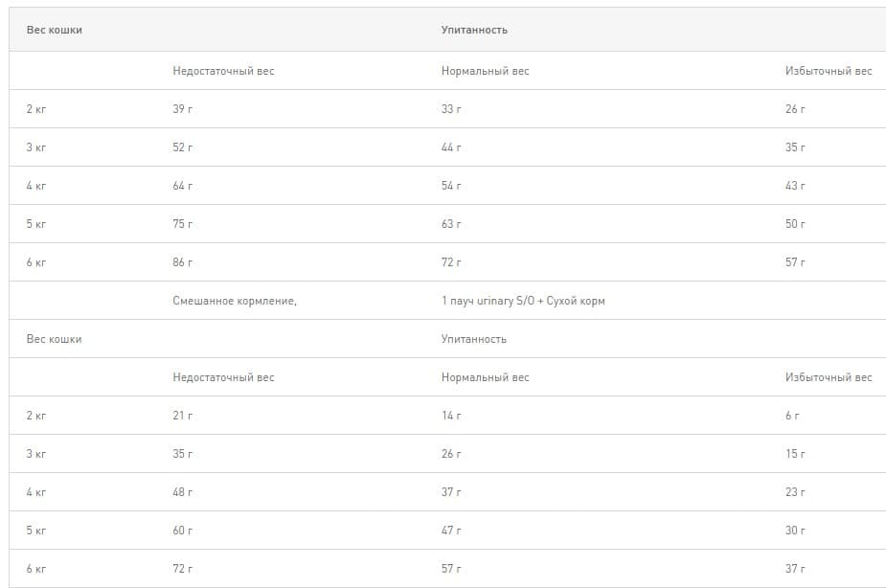Select the 21 г value cell
The width and height of the screenshot is (886, 588).
183,416
